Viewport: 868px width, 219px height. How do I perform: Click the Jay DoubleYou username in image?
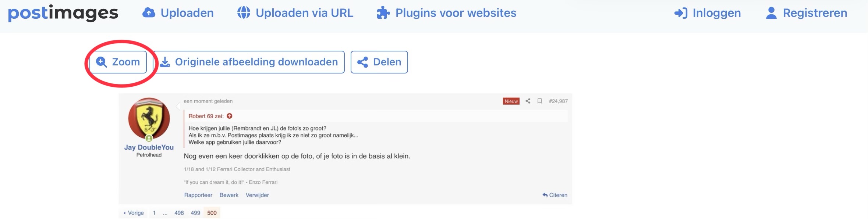[149, 147]
